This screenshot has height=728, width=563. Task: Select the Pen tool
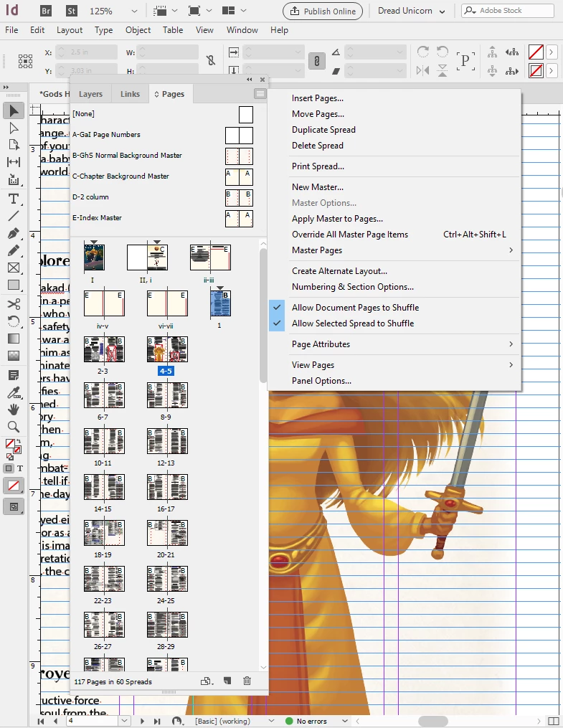(x=14, y=233)
